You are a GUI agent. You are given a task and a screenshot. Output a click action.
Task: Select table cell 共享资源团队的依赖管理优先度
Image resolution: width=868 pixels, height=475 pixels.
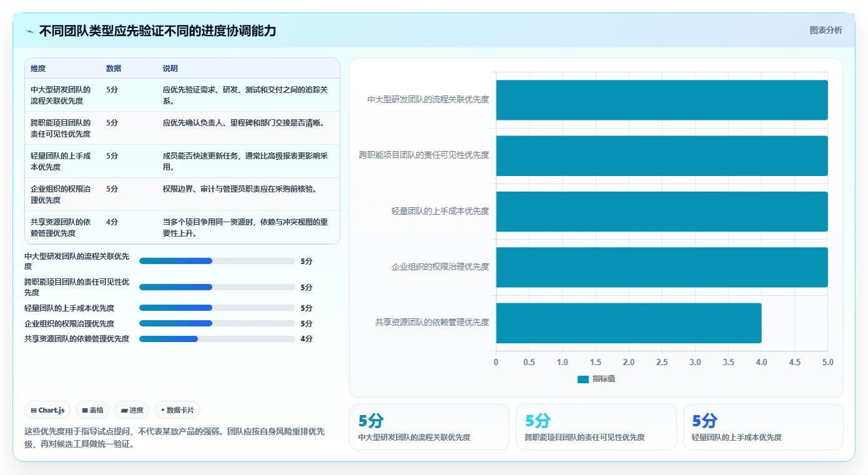point(61,227)
